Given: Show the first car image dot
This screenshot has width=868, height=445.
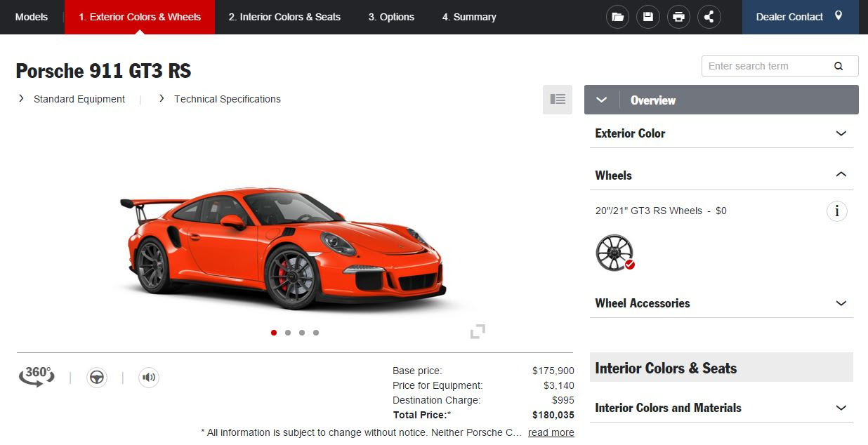Looking at the screenshot, I should [274, 333].
